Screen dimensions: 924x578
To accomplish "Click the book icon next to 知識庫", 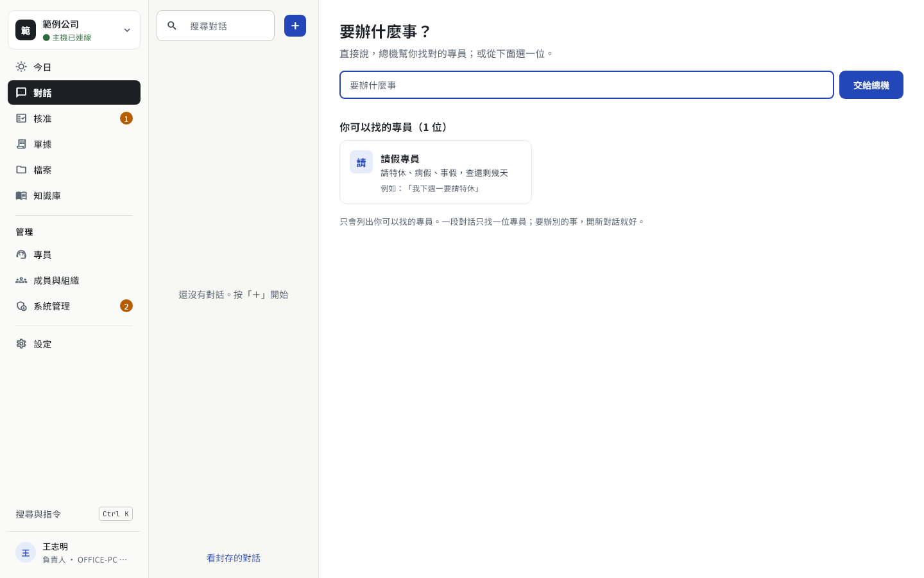I will coord(21,195).
